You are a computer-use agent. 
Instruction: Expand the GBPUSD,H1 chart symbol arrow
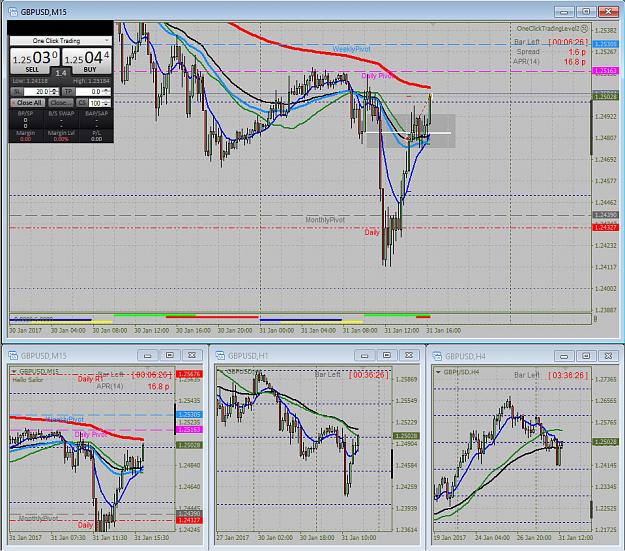(221, 371)
